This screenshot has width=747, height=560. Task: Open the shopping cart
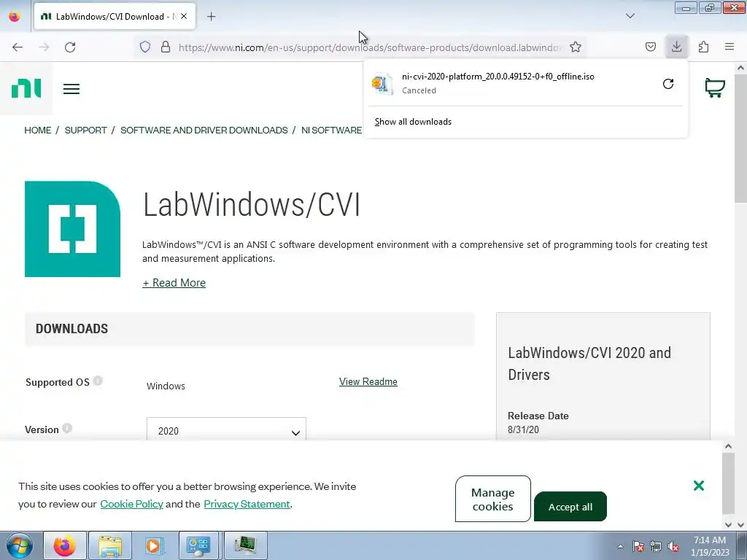[715, 88]
